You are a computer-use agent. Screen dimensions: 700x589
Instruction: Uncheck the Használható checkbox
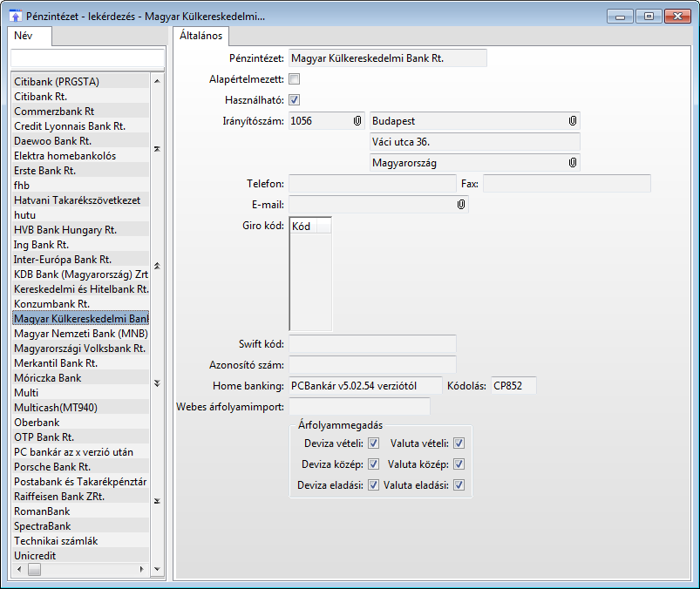(294, 99)
